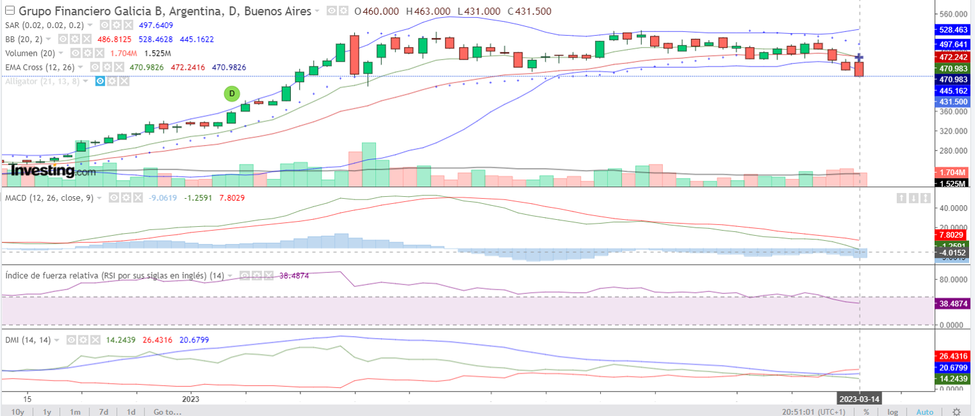This screenshot has height=416, width=980.
Task: Open chart settings gear in bottom bar
Action: (x=956, y=412)
